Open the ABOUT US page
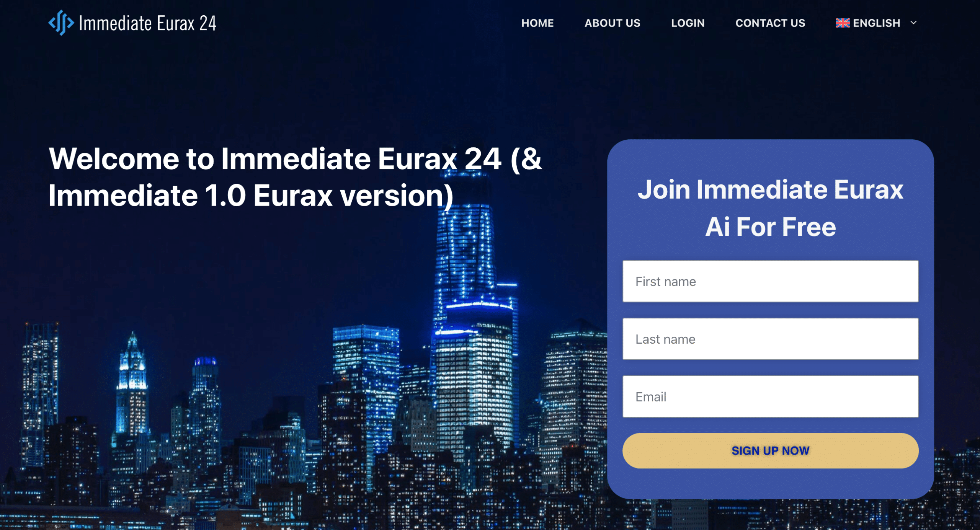Image resolution: width=980 pixels, height=530 pixels. click(612, 23)
